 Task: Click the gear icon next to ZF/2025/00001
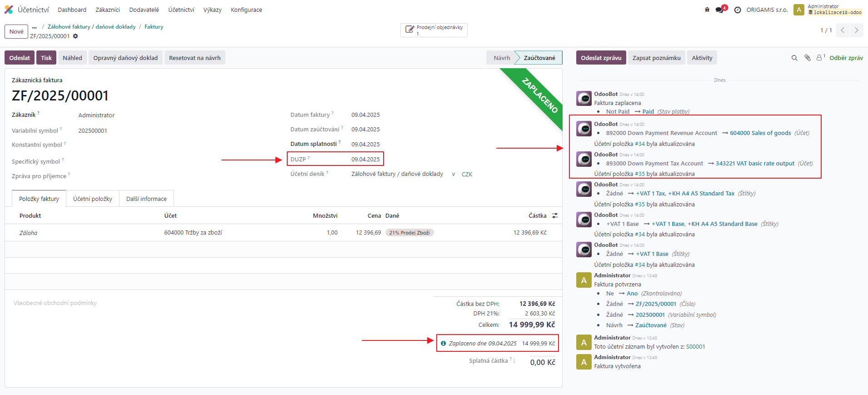click(75, 36)
